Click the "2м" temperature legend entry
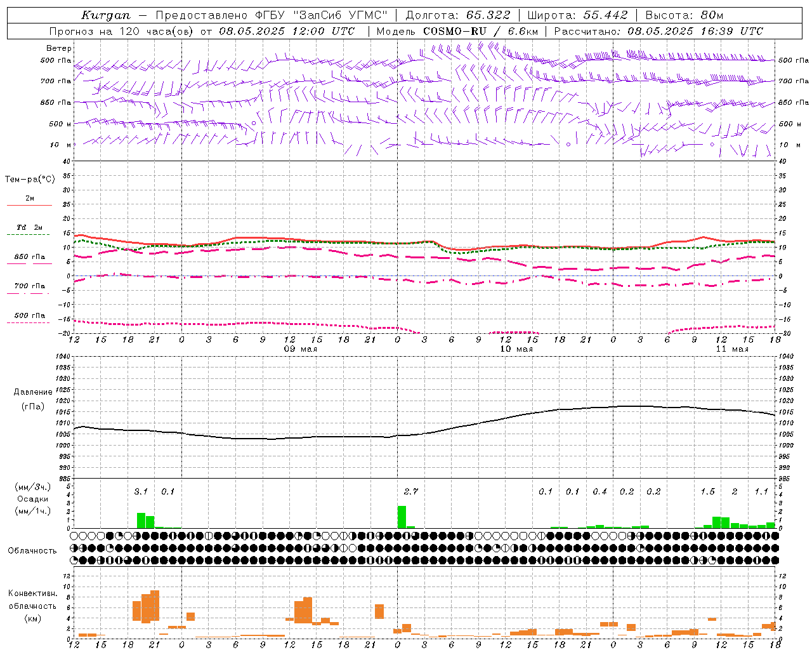812x650 pixels. click(30, 199)
